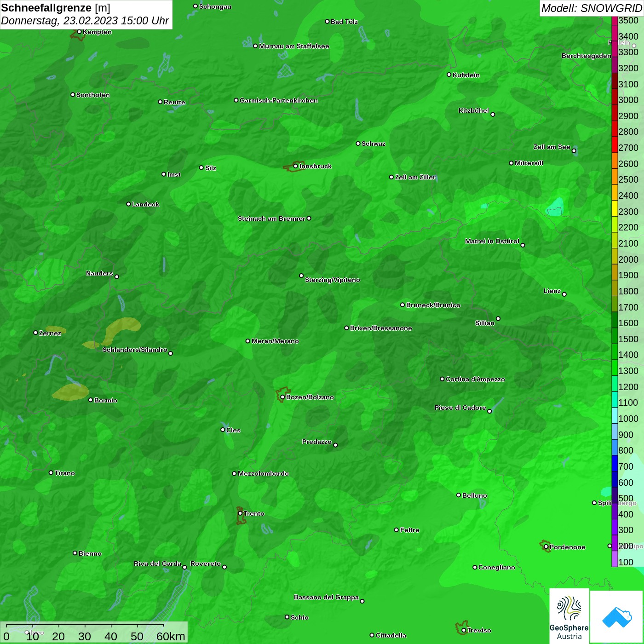Click the Berchtesgaden label
Screen dimensions: 644x644
(586, 56)
